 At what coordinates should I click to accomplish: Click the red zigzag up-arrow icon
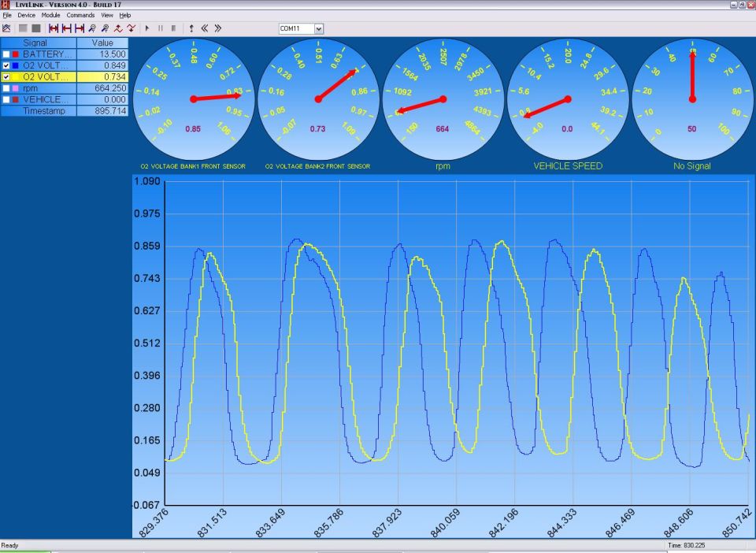coord(118,28)
